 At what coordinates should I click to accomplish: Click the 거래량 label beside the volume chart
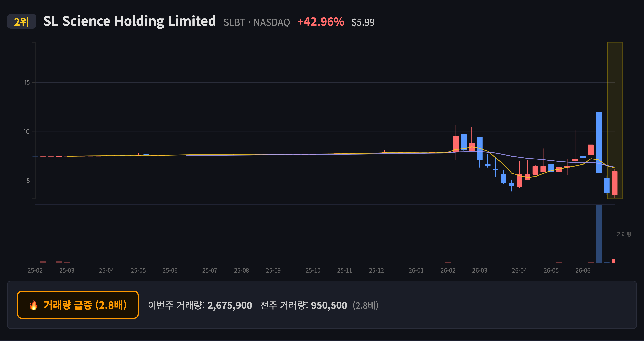[x=624, y=234]
